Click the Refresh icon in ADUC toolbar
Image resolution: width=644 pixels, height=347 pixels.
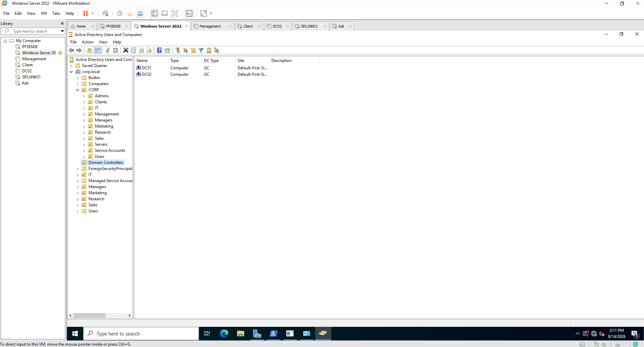[141, 50]
